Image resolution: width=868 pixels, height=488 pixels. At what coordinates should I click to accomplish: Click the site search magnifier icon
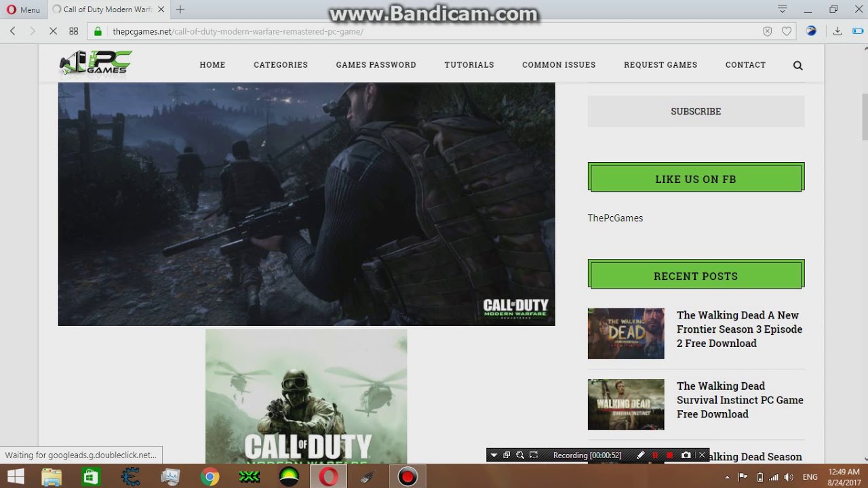point(797,66)
